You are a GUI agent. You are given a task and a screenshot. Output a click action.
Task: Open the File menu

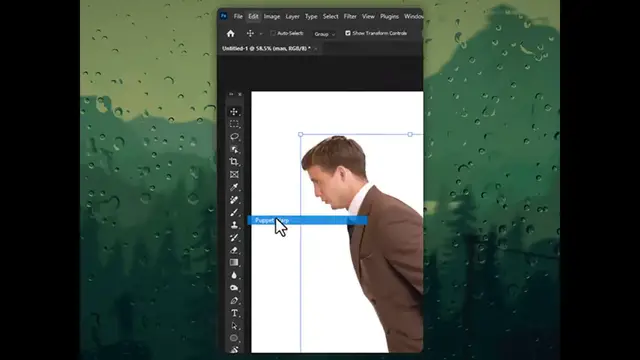coord(238,17)
